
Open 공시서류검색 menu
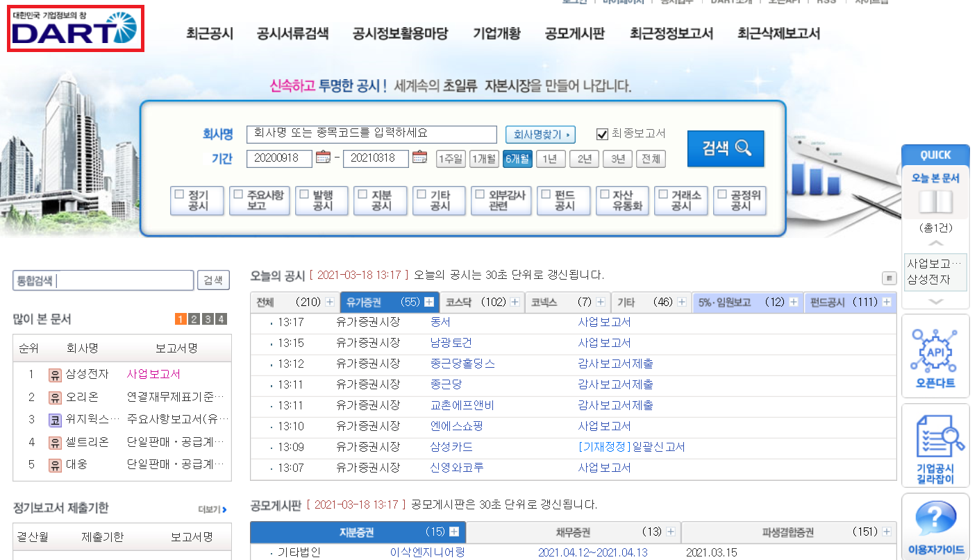tap(292, 33)
